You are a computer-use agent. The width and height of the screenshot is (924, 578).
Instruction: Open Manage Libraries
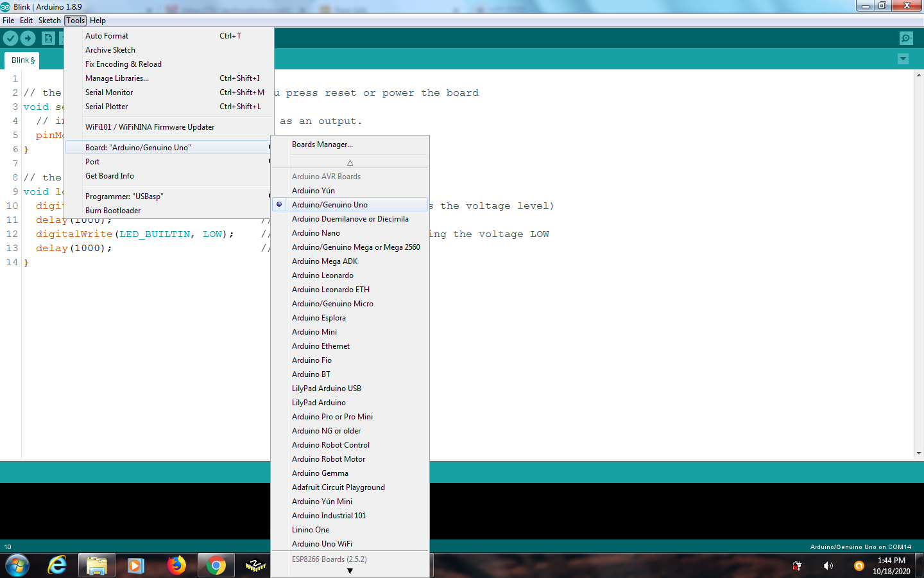click(169, 78)
